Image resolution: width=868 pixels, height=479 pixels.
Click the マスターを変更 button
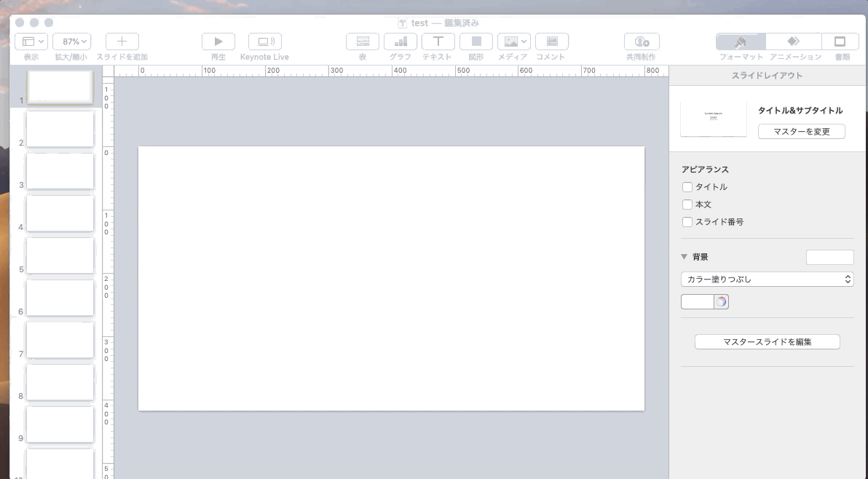801,131
